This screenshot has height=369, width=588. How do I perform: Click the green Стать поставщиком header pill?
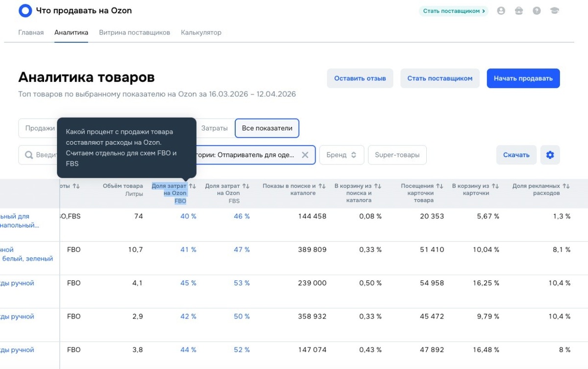[454, 11]
